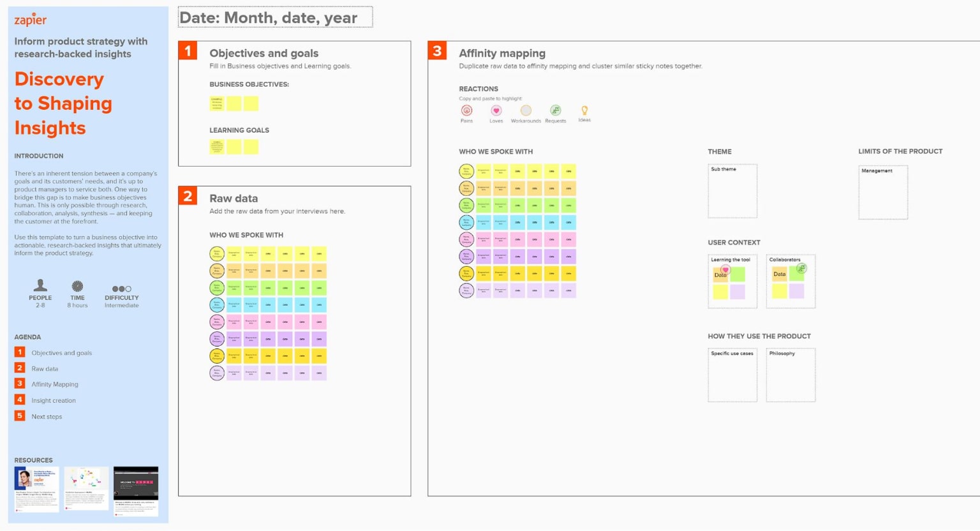Image resolution: width=980 pixels, height=531 pixels.
Task: Click the Date: Month, date, year field
Action: click(276, 17)
